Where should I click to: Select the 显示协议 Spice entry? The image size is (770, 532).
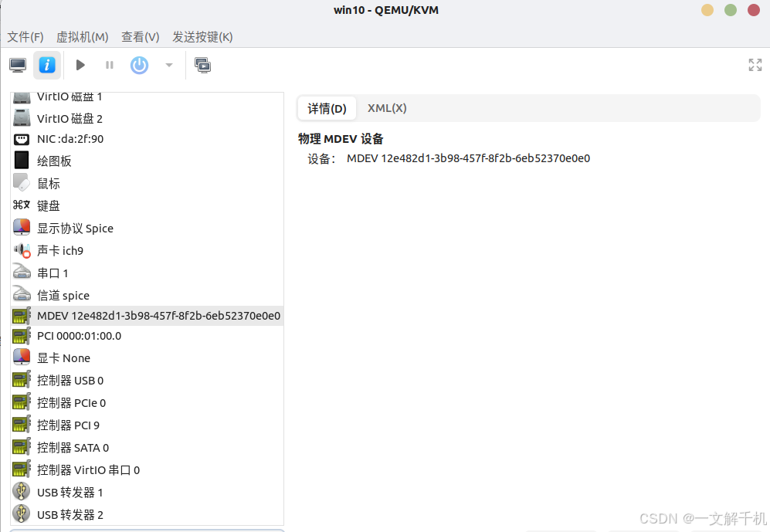click(75, 228)
